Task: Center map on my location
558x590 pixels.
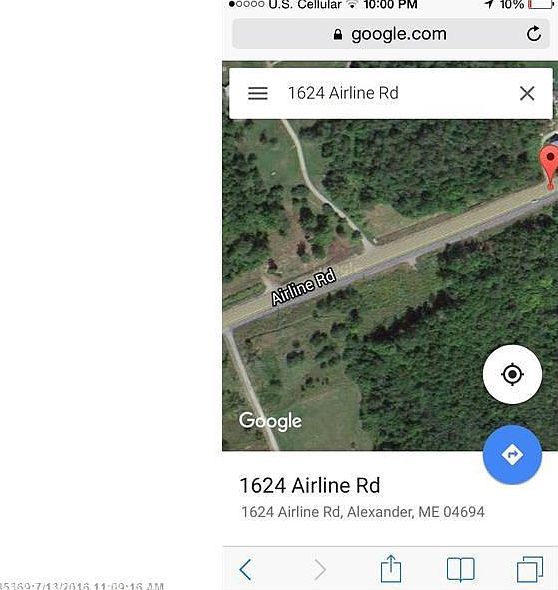Action: 512,374
